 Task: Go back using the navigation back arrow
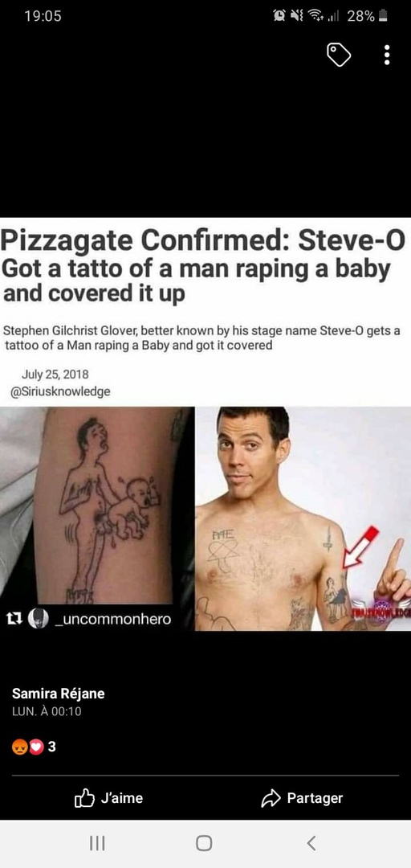(x=311, y=843)
